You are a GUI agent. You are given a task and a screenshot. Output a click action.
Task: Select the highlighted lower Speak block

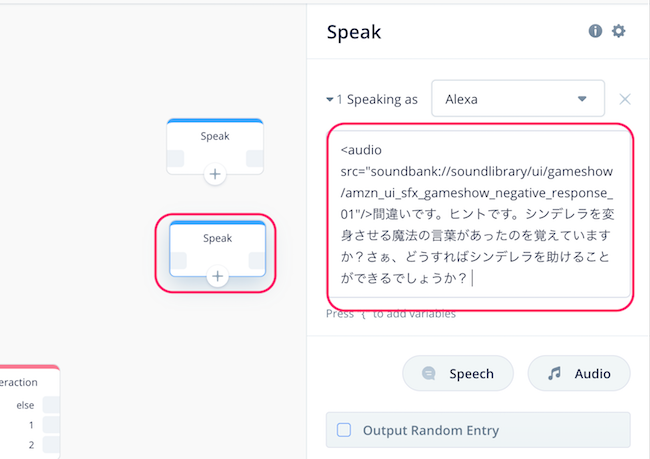click(217, 249)
